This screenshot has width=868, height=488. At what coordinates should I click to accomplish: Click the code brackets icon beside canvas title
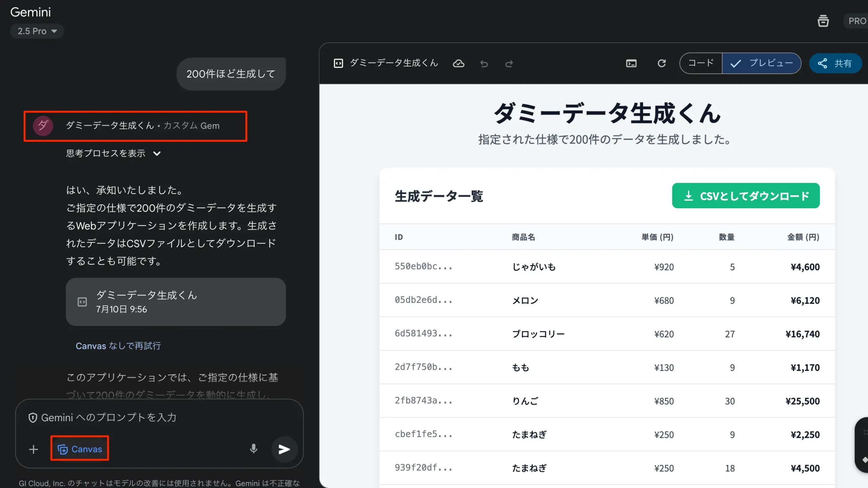[338, 63]
